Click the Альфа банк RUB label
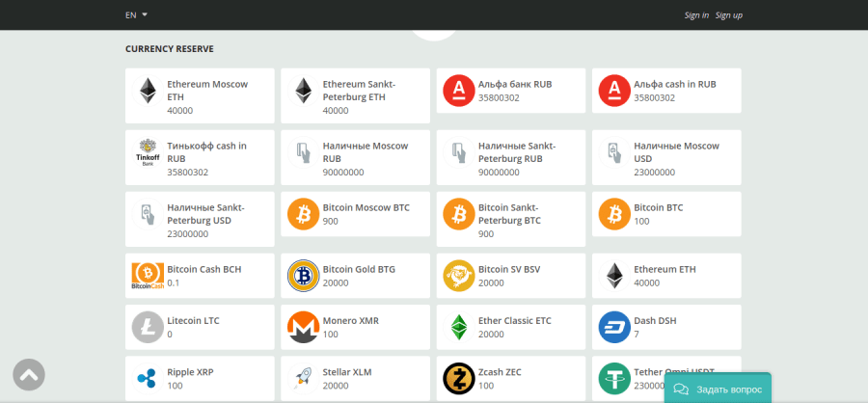The height and width of the screenshot is (403, 868). pyautogui.click(x=515, y=84)
